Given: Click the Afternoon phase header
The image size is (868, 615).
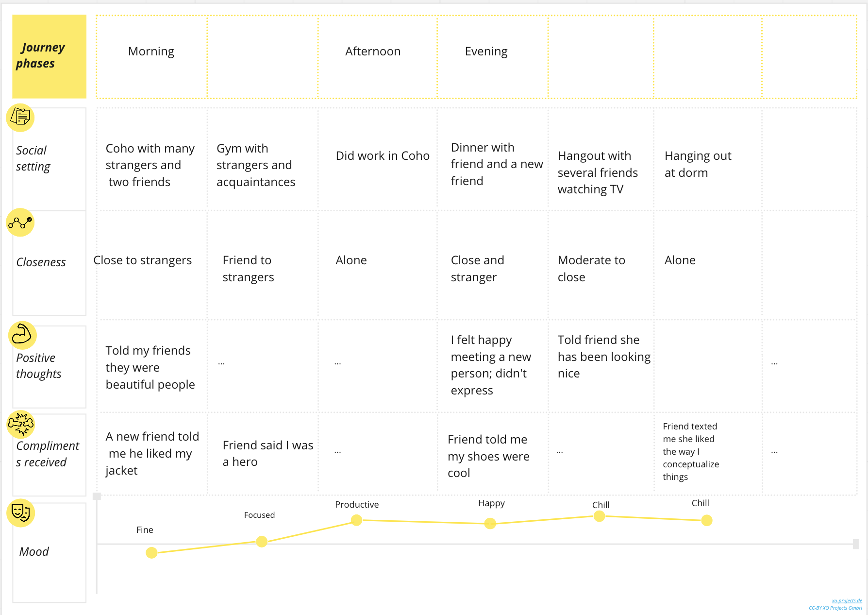Looking at the screenshot, I should tap(373, 51).
